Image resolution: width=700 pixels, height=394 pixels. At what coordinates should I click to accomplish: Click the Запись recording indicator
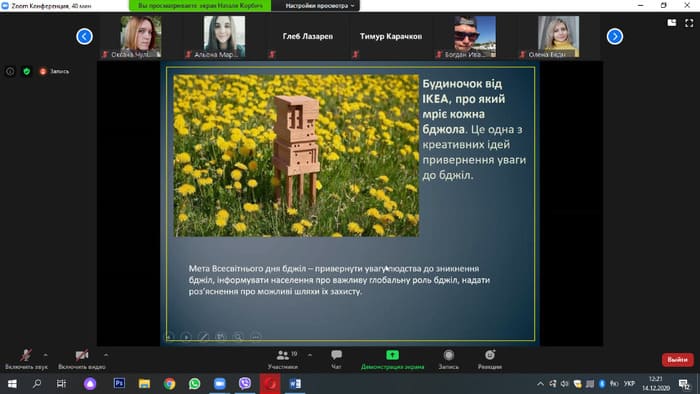pyautogui.click(x=54, y=71)
